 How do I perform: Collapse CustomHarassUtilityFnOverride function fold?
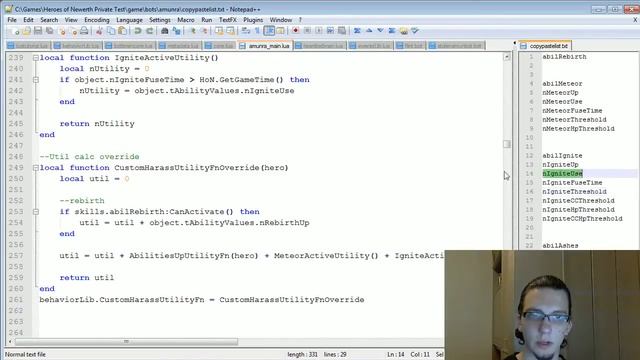click(x=36, y=168)
